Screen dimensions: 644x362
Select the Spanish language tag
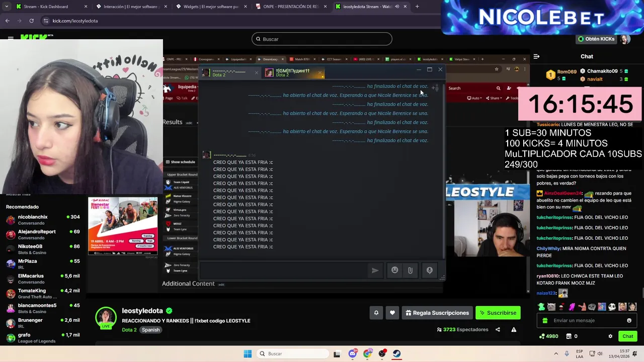tap(150, 330)
